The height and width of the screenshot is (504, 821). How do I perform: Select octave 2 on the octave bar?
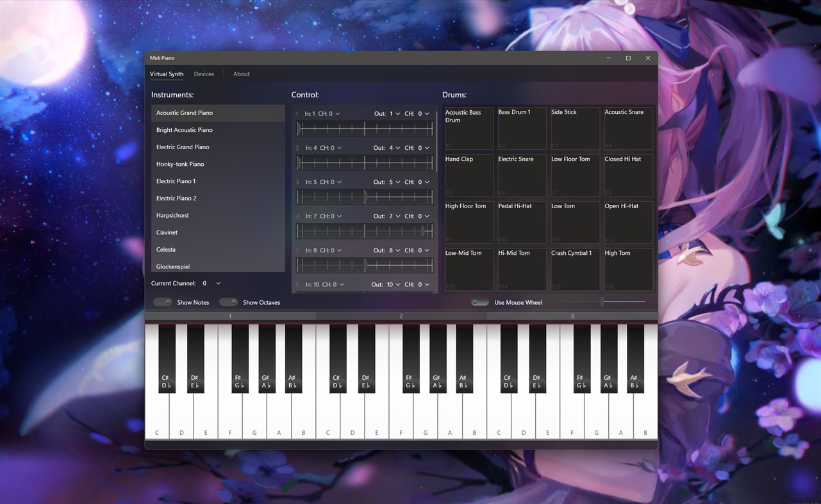tap(401, 316)
